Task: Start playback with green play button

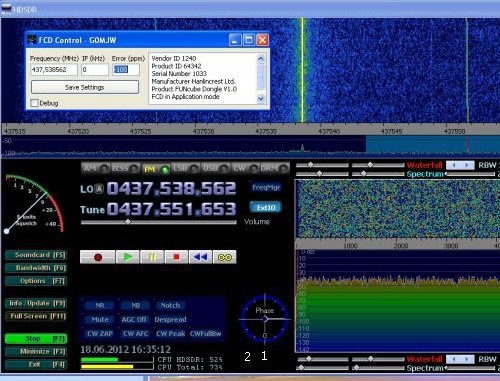Action: (128, 257)
